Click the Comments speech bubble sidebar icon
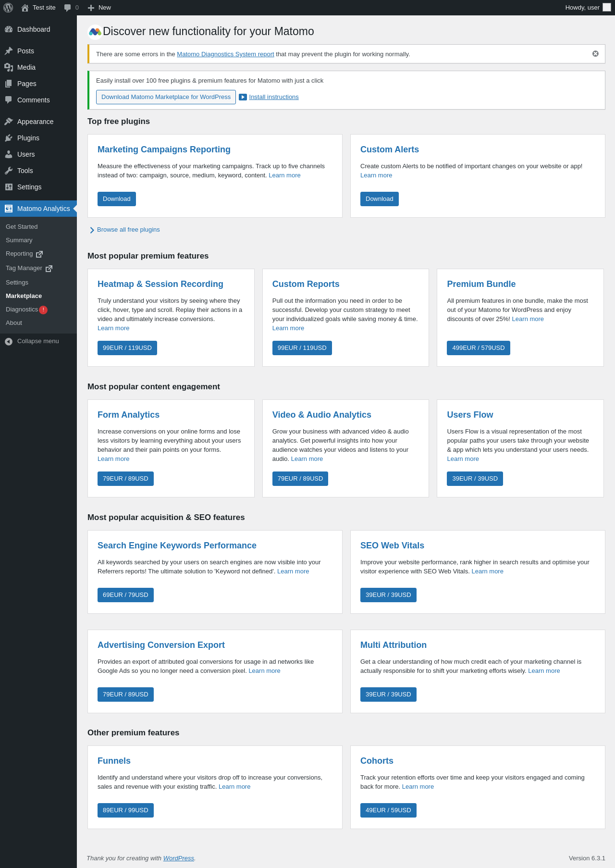615x868 pixels. tap(9, 100)
